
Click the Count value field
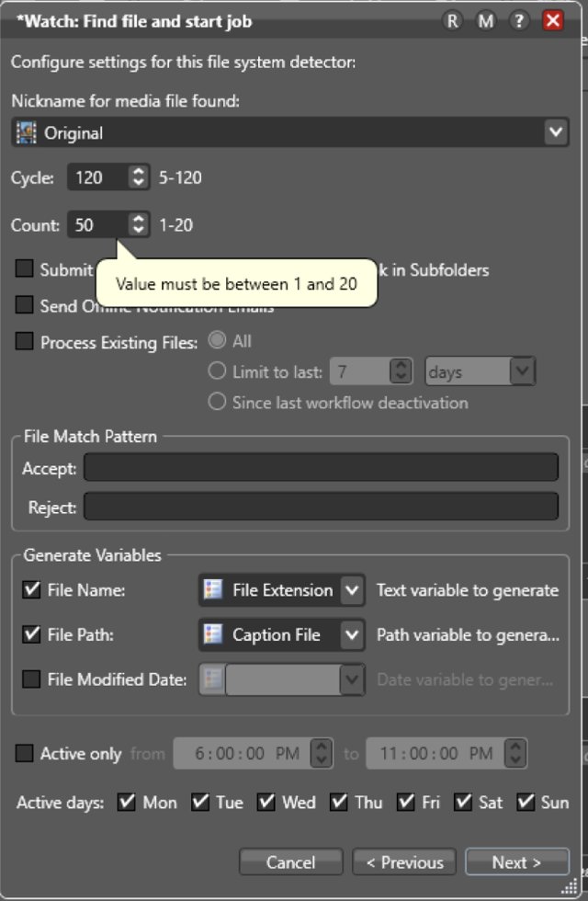point(97,224)
